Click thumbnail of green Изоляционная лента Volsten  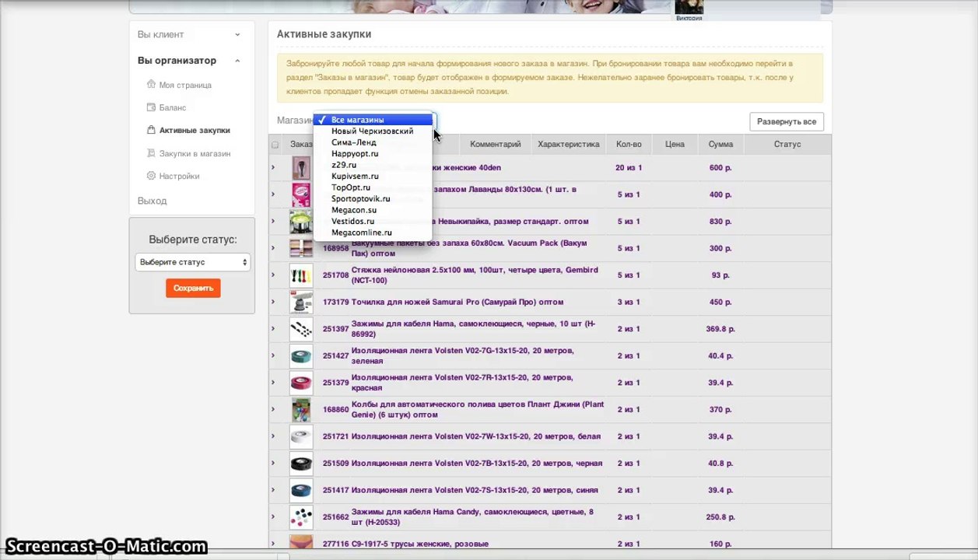tap(301, 355)
